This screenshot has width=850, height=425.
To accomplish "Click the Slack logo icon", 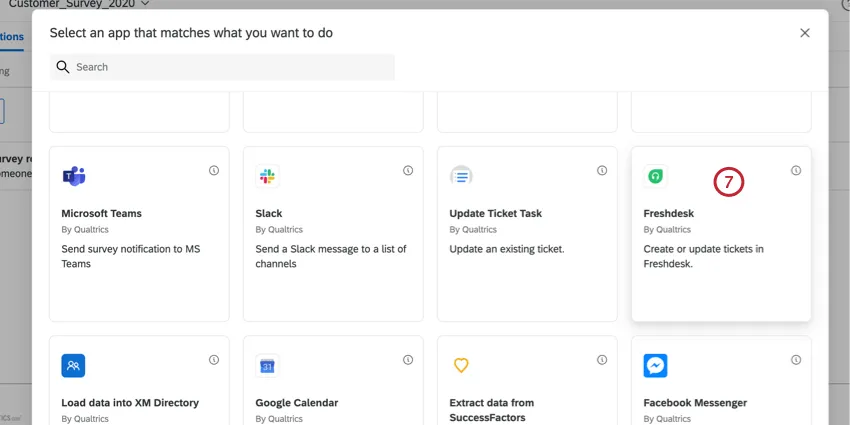I will (x=267, y=176).
